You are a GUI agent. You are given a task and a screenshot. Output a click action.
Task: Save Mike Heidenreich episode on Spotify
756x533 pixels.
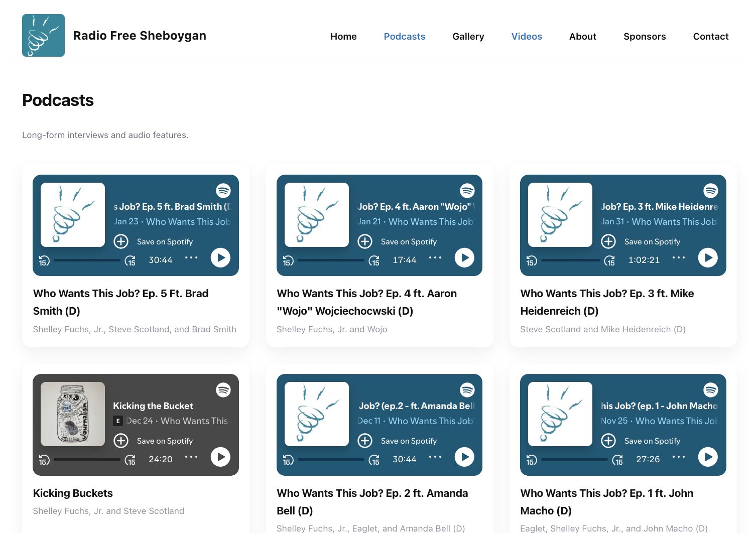(x=652, y=241)
